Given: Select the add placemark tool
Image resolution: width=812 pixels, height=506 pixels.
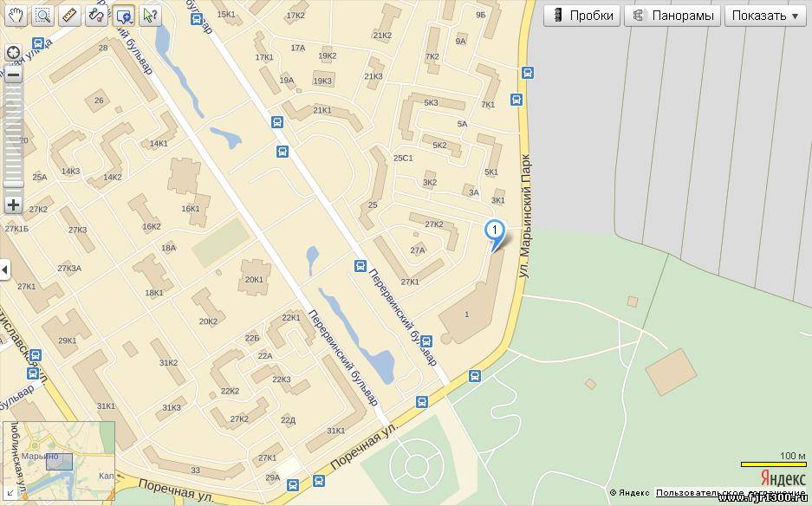Looking at the screenshot, I should (x=124, y=16).
